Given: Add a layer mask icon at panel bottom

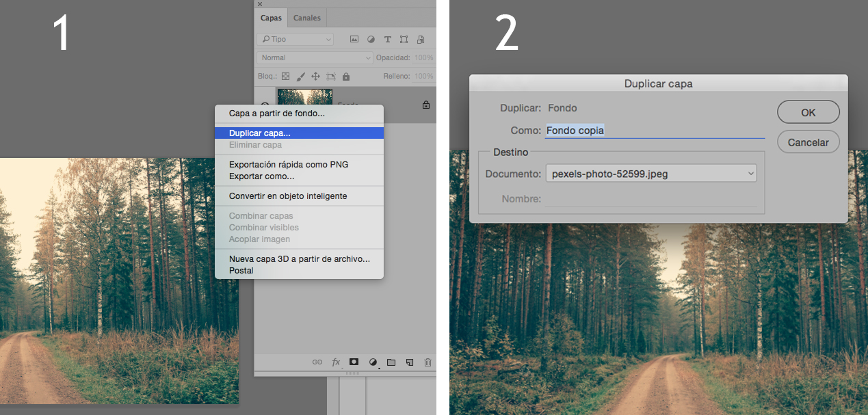Looking at the screenshot, I should (x=354, y=362).
